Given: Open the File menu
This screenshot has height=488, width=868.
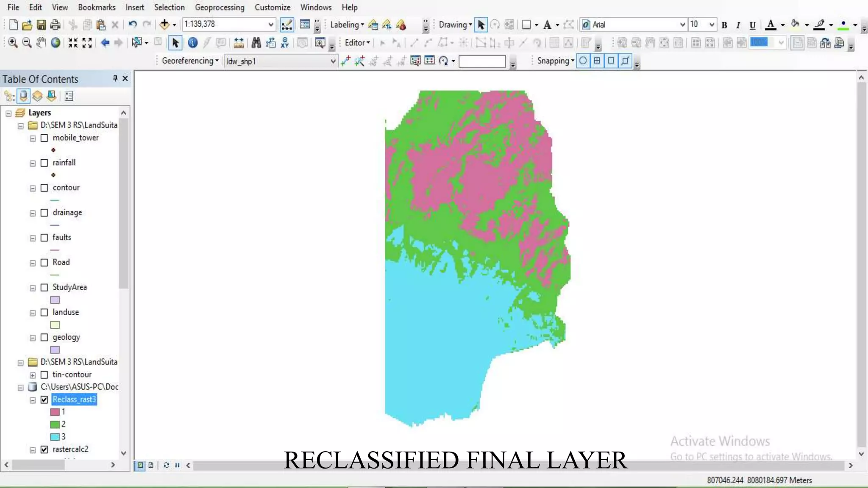Looking at the screenshot, I should tap(13, 7).
